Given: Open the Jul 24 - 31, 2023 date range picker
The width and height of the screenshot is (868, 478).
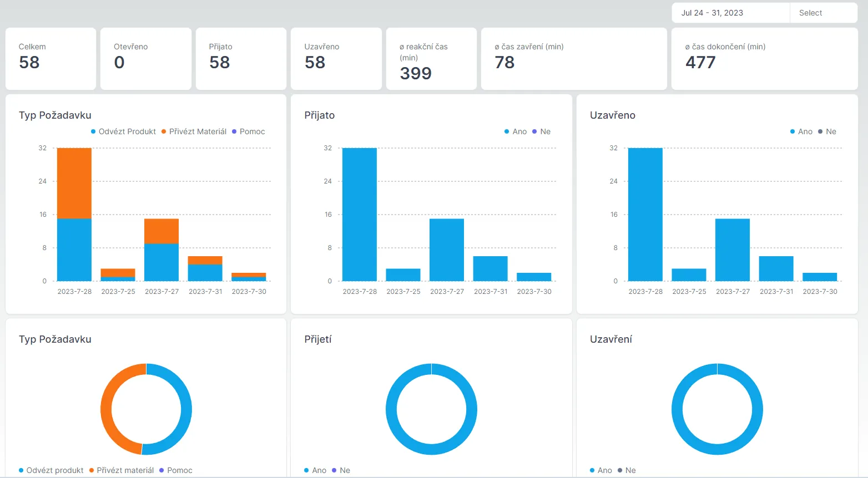Looking at the screenshot, I should coord(730,13).
